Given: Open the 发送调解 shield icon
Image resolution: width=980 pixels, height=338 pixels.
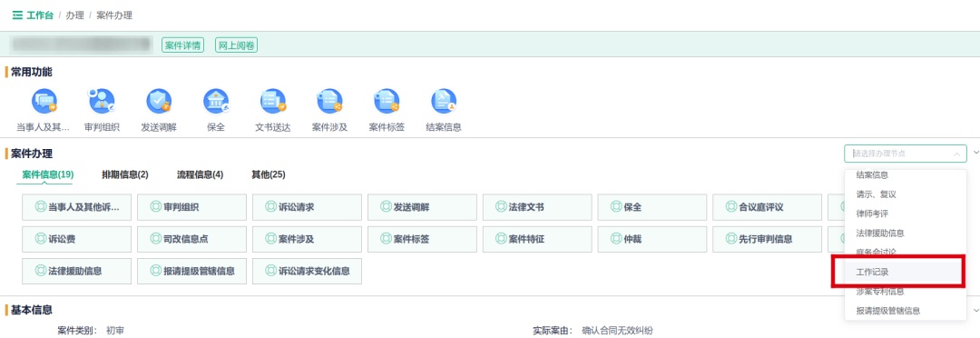Looking at the screenshot, I should [159, 102].
